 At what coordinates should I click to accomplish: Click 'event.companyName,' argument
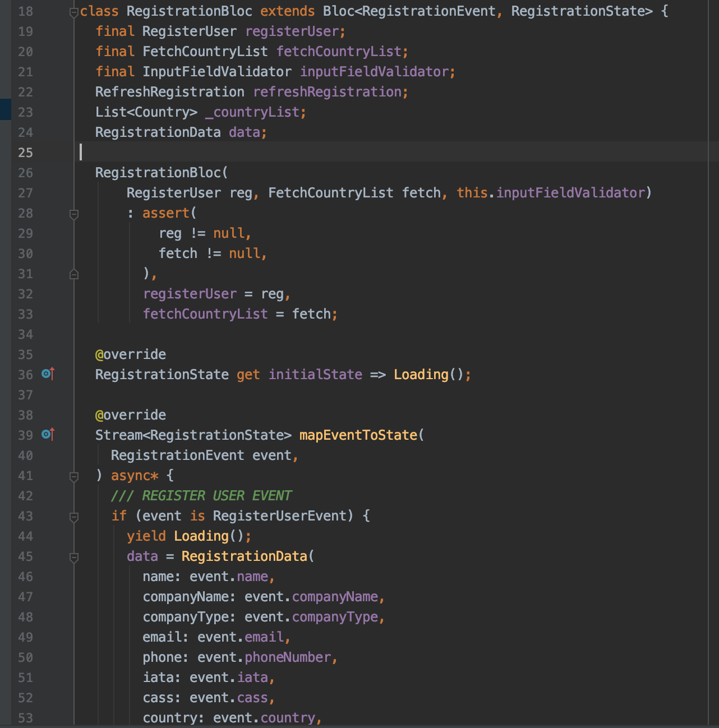pos(315,597)
